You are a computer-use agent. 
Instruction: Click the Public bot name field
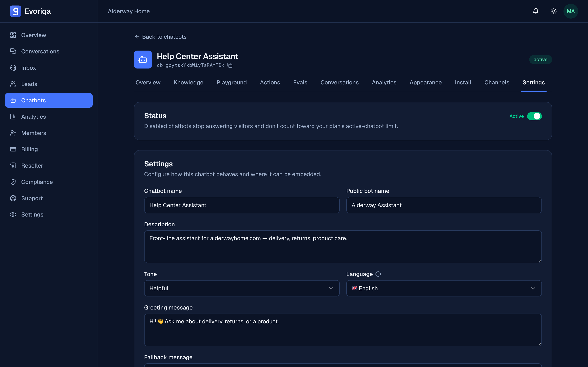(x=444, y=205)
